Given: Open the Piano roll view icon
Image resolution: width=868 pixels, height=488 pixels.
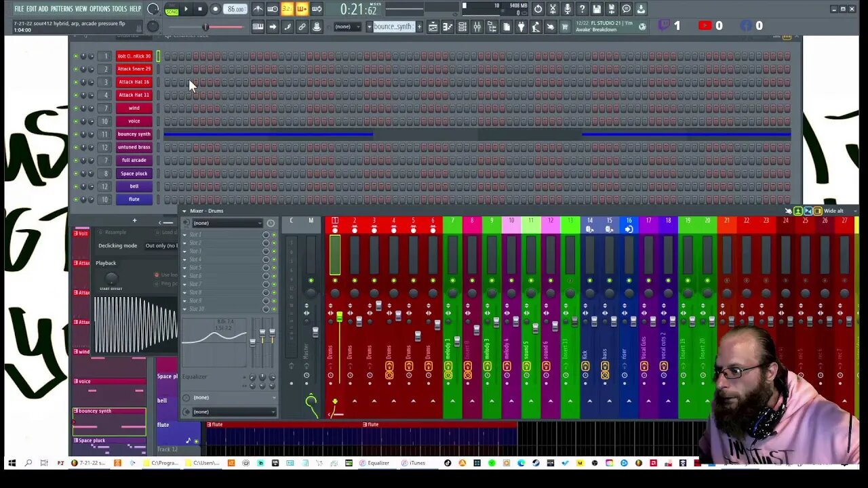Looking at the screenshot, I should pos(448,27).
